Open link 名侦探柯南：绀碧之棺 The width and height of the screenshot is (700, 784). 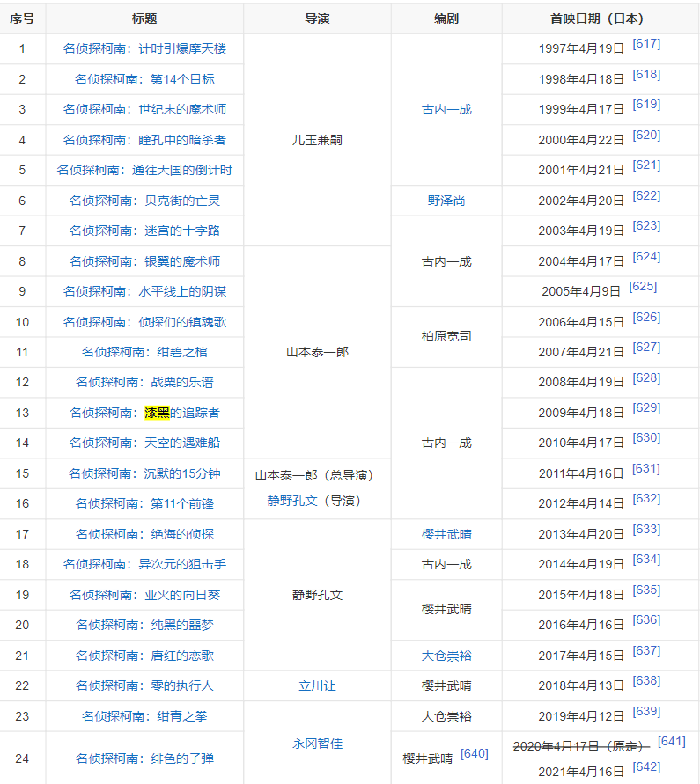pos(144,352)
